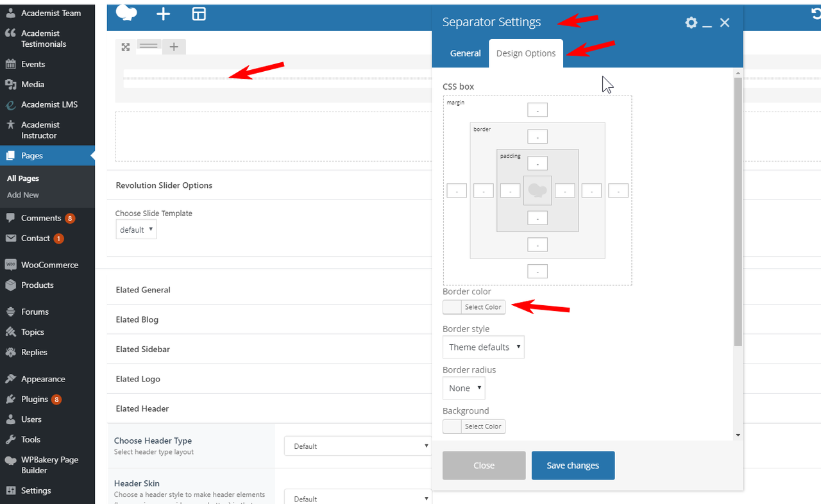Open Academist Team menu item

coord(47,13)
